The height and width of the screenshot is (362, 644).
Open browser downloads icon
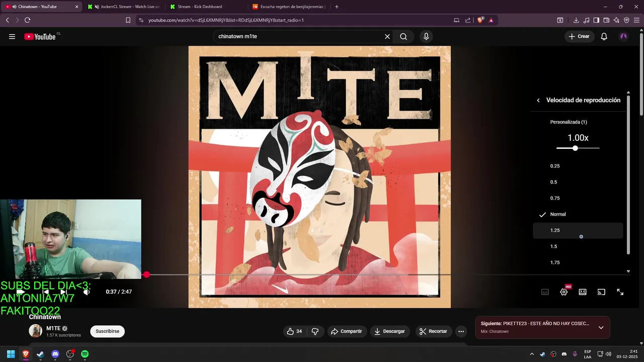pyautogui.click(x=576, y=20)
